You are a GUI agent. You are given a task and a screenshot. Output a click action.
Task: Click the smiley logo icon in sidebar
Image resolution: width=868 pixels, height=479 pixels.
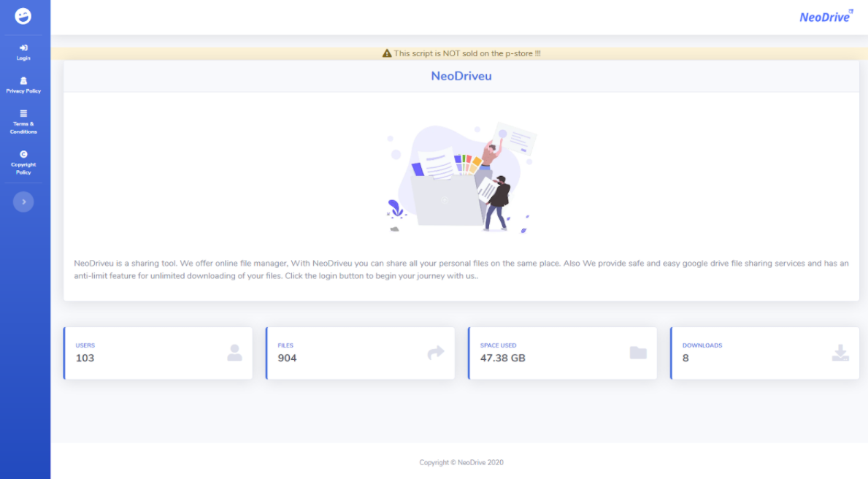(23, 16)
